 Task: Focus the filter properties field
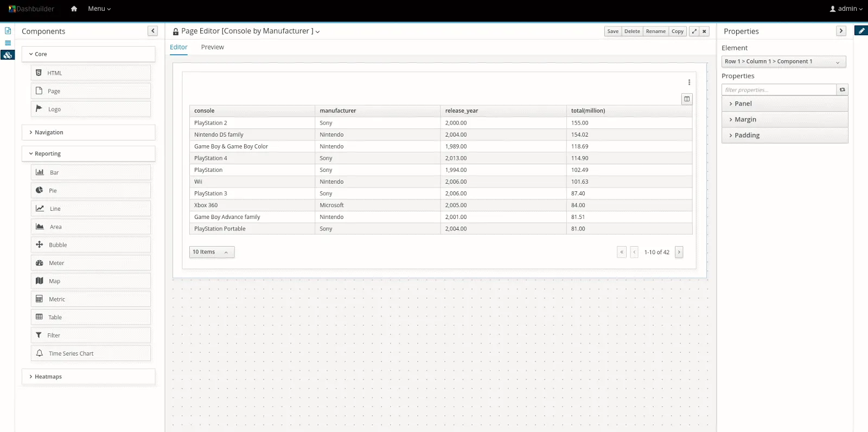pyautogui.click(x=779, y=90)
